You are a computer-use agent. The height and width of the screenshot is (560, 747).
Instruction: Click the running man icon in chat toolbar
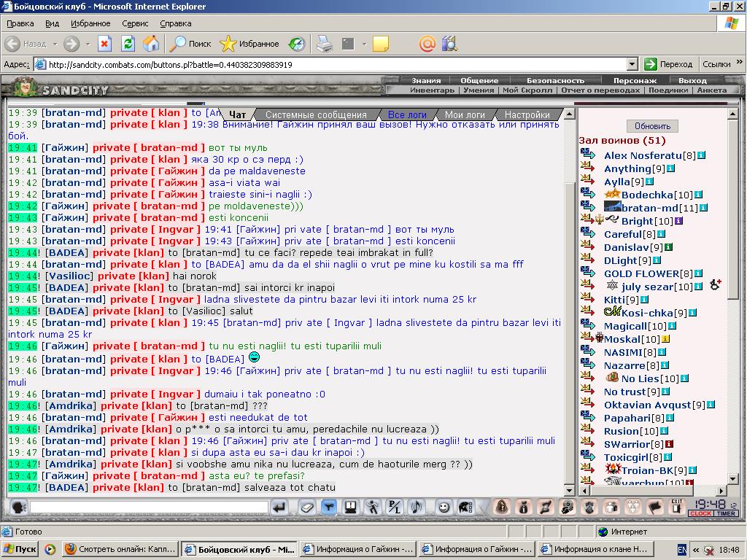click(x=373, y=507)
